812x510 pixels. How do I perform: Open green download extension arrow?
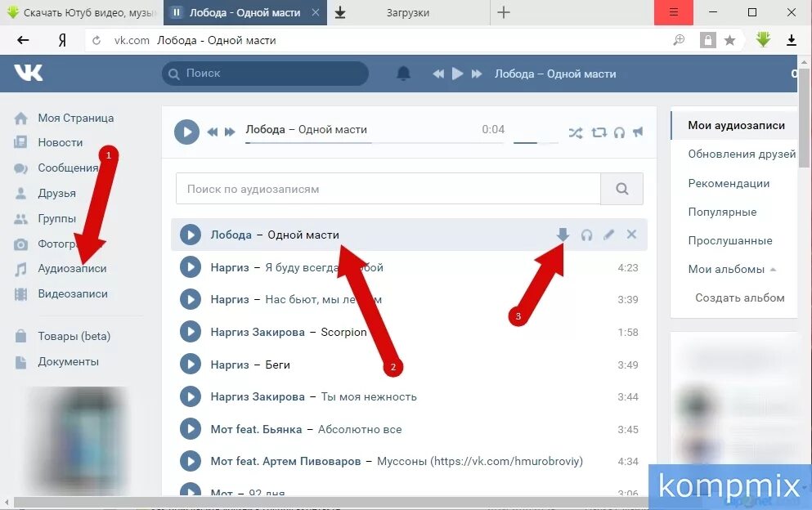[x=763, y=39]
